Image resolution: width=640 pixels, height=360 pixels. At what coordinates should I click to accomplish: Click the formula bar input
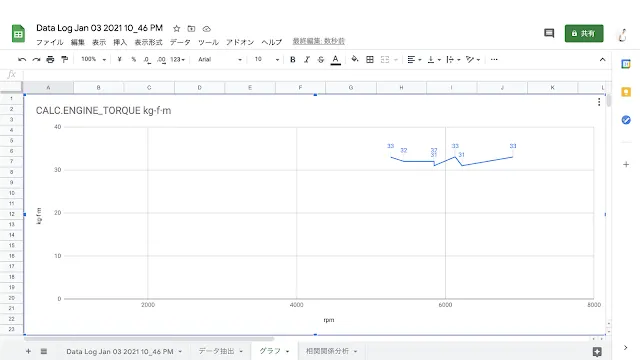click(x=316, y=75)
